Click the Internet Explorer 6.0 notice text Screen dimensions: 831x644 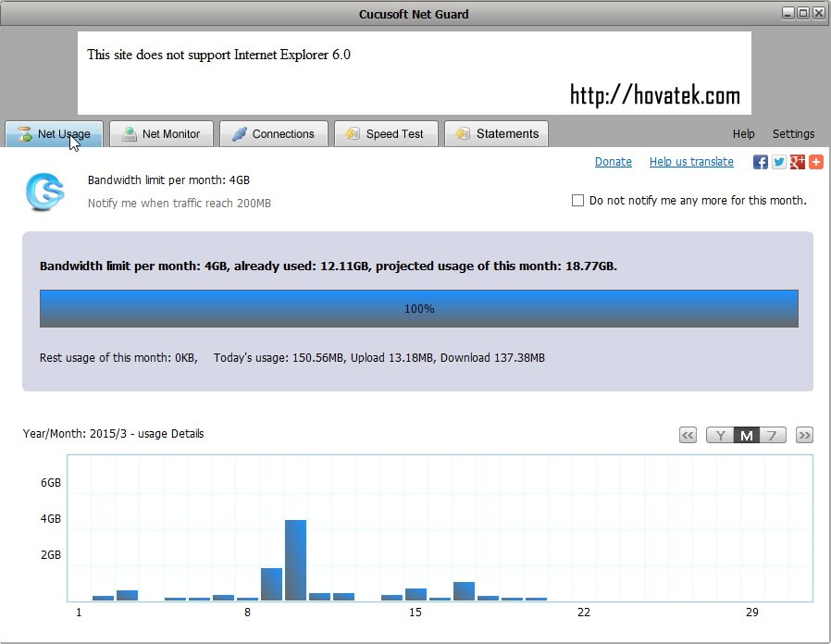point(219,55)
